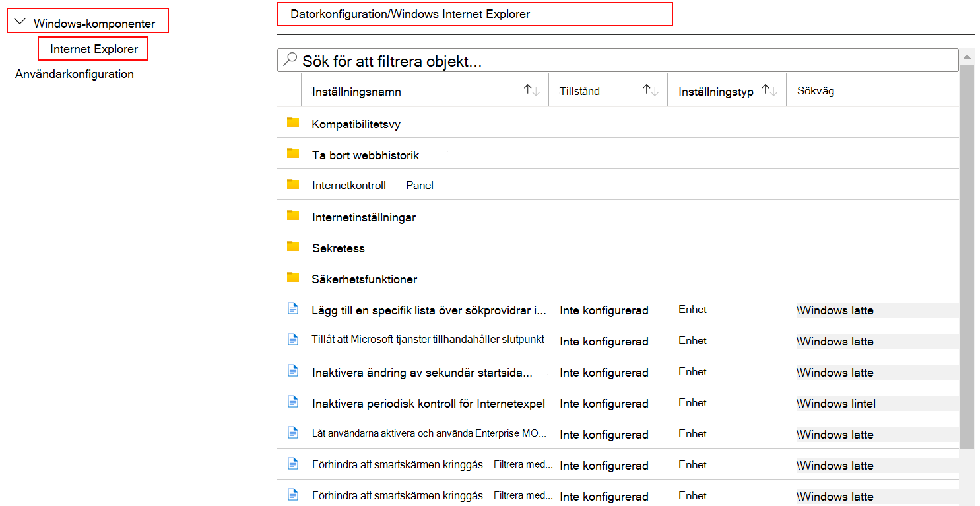
Task: Click document icon for Lägg till en specifik lista
Action: pyautogui.click(x=293, y=308)
